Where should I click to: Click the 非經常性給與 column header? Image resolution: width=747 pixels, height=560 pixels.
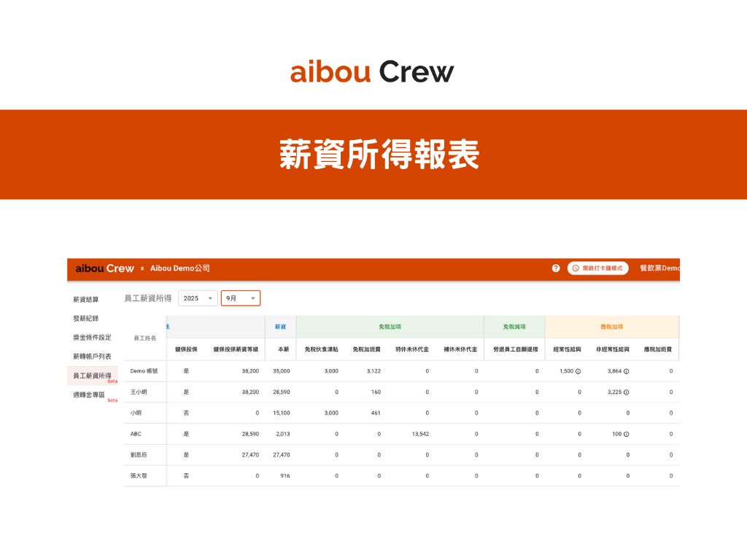[612, 349]
